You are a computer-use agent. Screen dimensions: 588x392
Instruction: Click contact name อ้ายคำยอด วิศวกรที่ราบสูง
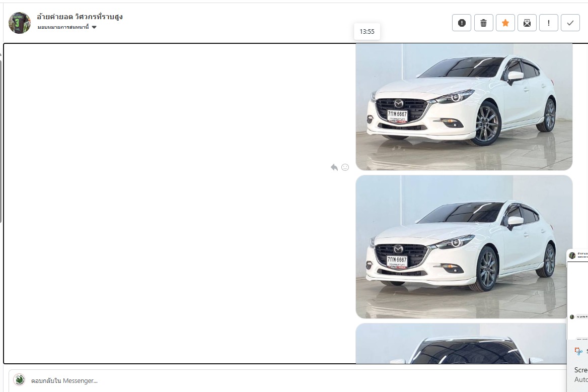coord(80,17)
